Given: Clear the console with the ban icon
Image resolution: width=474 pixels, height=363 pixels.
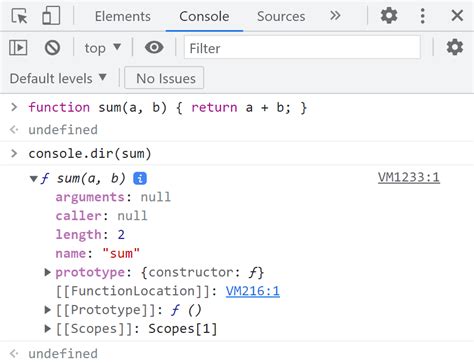Looking at the screenshot, I should (x=52, y=48).
